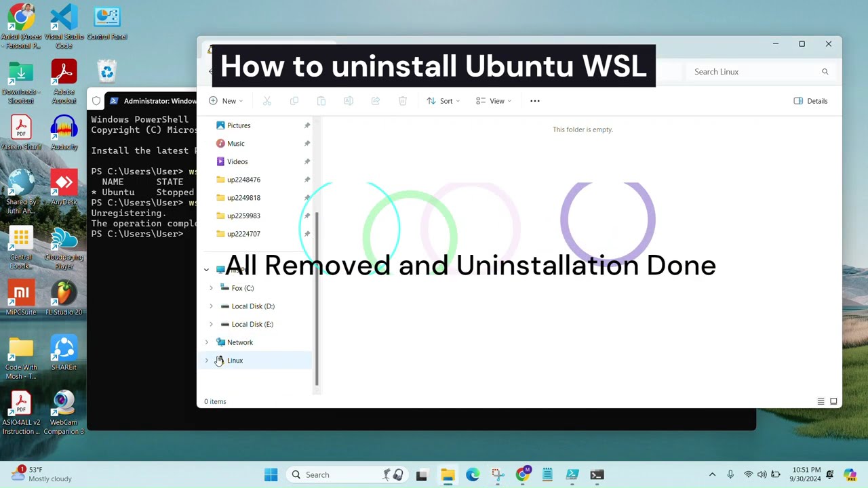Viewport: 868px width, 488px height.
Task: Click the Paste icon in Explorer toolbar
Action: [321, 101]
